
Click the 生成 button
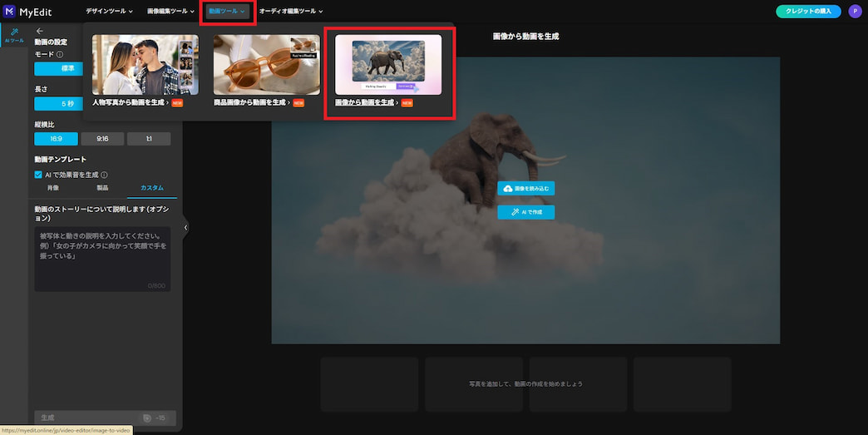(x=106, y=418)
